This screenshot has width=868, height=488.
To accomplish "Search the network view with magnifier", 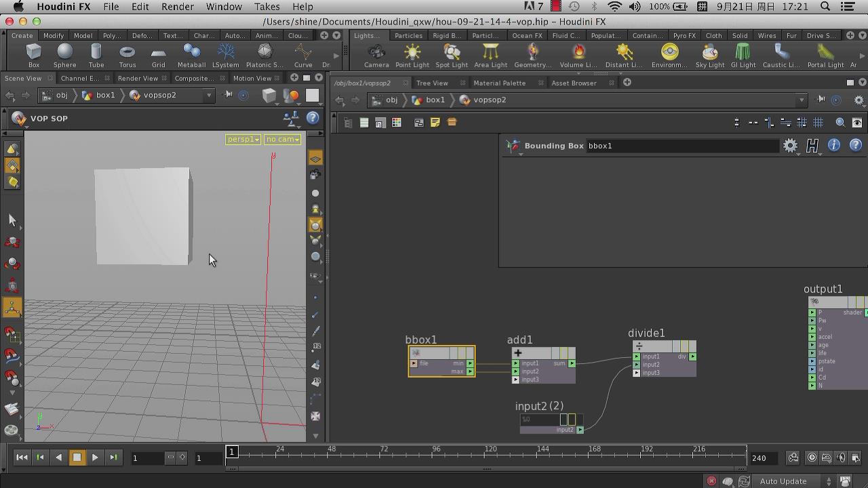I will (840, 123).
